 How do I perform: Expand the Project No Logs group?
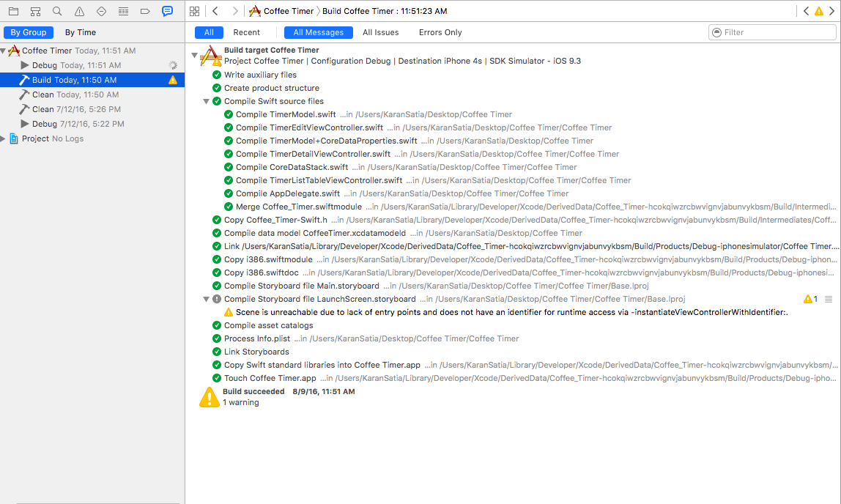(3, 139)
